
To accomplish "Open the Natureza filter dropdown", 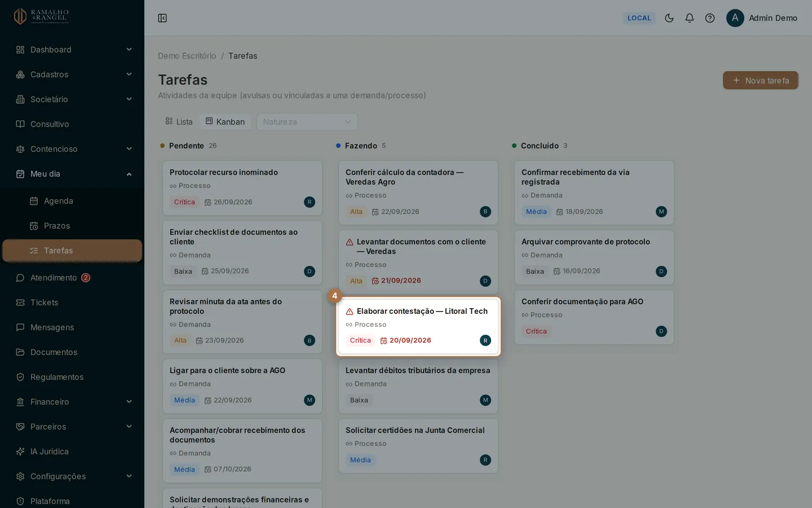I will [x=307, y=122].
